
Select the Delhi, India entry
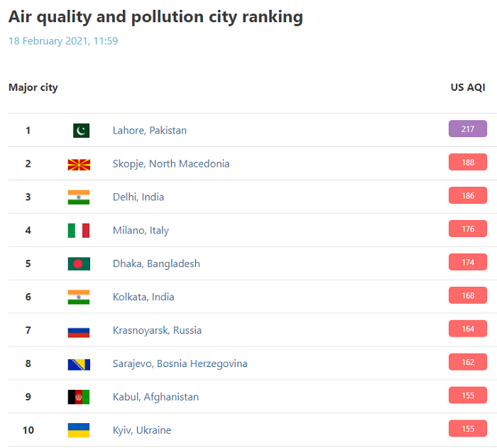(138, 197)
